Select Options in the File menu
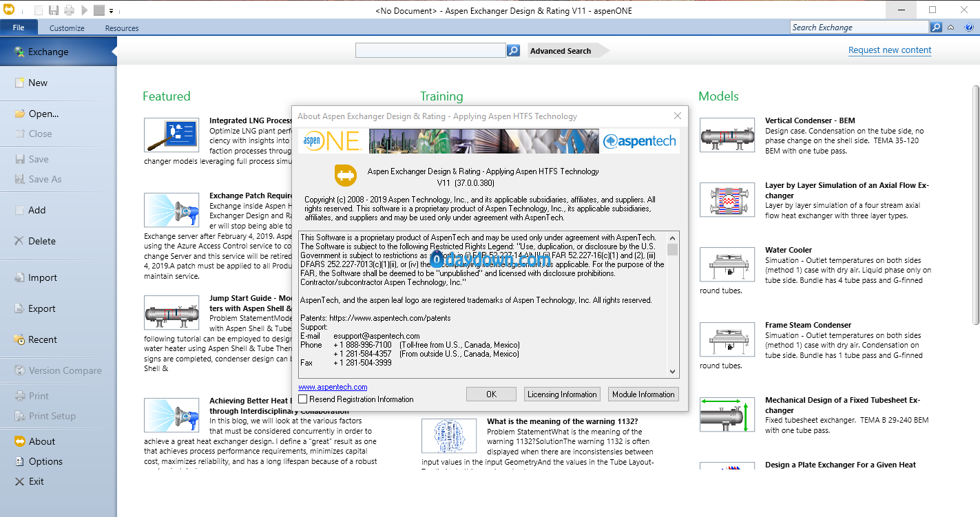The image size is (980, 517). point(45,461)
